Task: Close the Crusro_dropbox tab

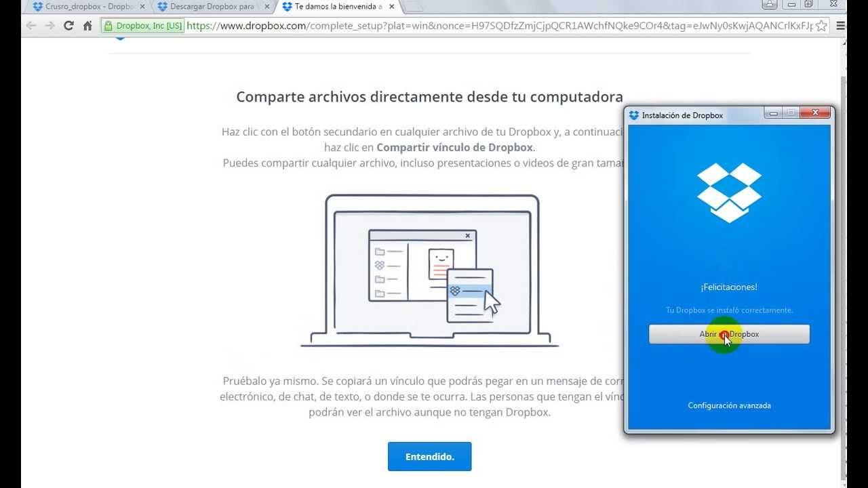Action: pyautogui.click(x=142, y=7)
